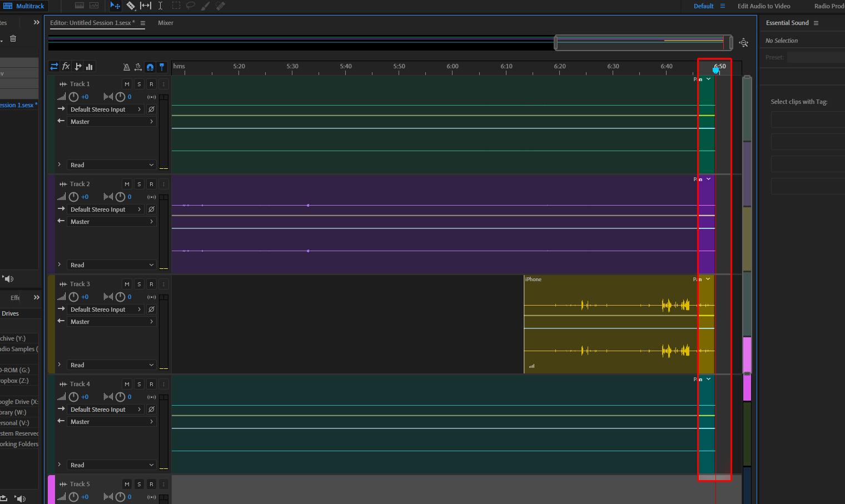Select the Spot Healing Brush tool
845x504 pixels.
221,6
